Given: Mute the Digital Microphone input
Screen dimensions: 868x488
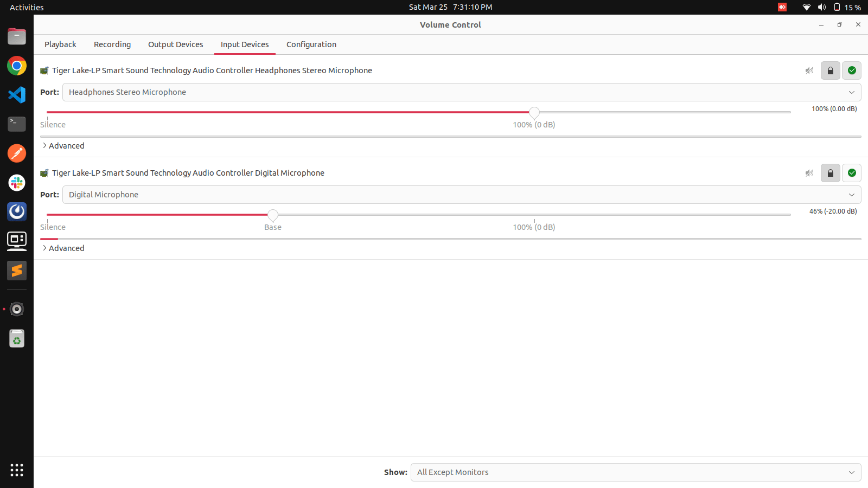Looking at the screenshot, I should 809,173.
